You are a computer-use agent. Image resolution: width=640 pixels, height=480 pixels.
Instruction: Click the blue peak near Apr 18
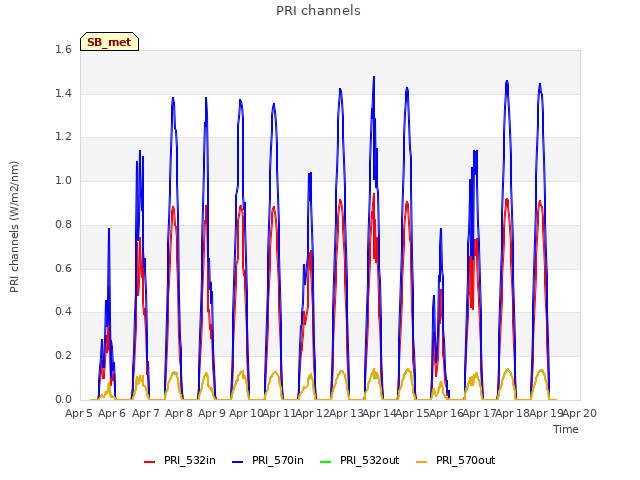click(x=507, y=82)
